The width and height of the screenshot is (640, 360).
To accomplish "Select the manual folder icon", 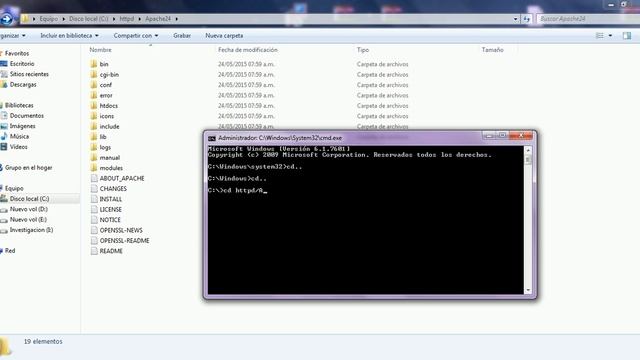I will (x=94, y=157).
